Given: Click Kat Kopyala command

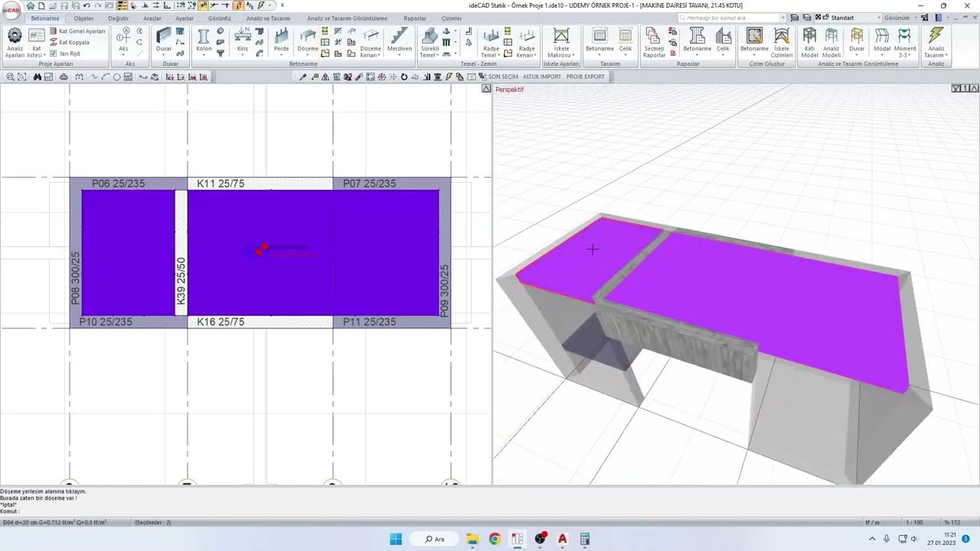Looking at the screenshot, I should [x=69, y=42].
